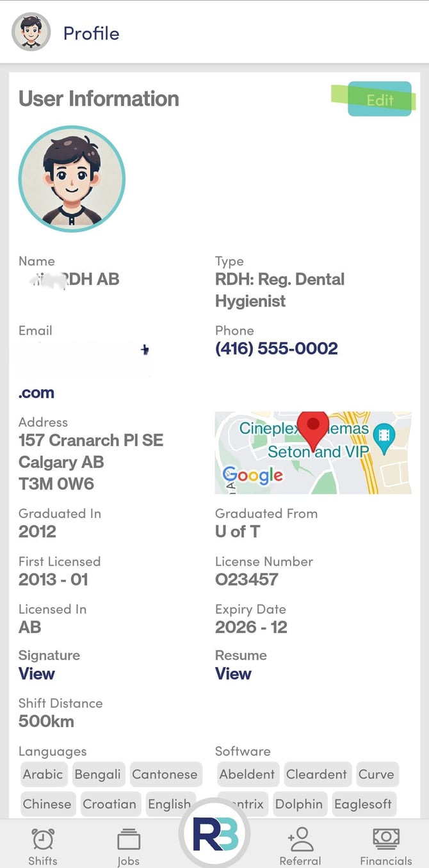Select the Cantonese language chip
429x868 pixels.
point(165,774)
